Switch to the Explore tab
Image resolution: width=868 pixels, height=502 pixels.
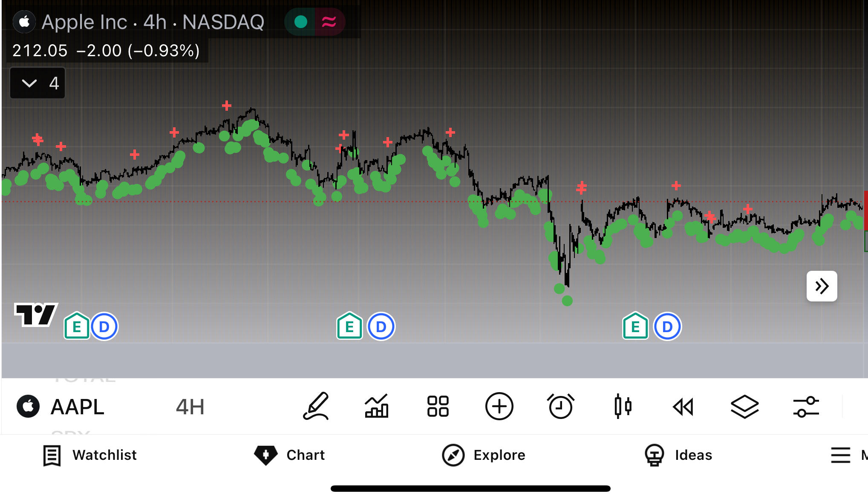tap(484, 455)
